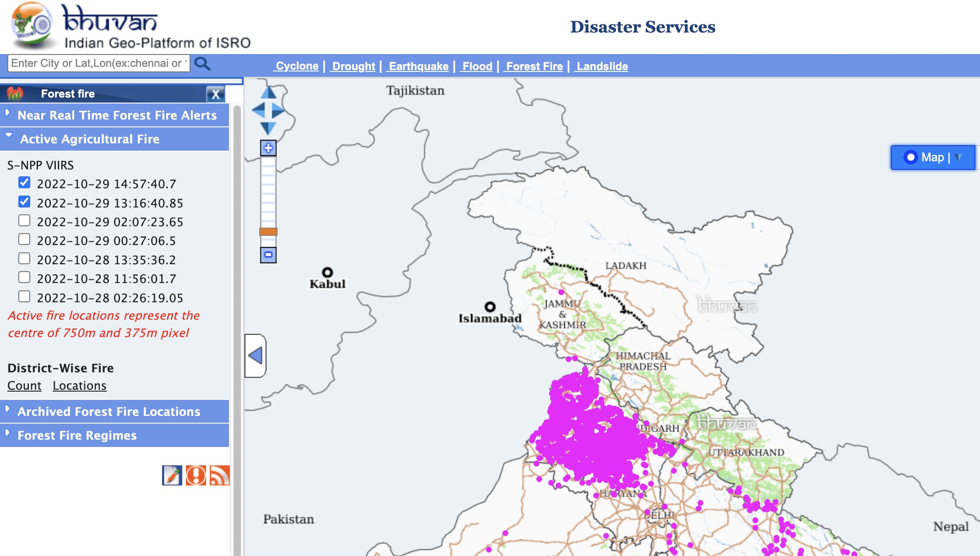This screenshot has height=556, width=980.
Task: Click the S-NPP VIIRS label
Action: (40, 165)
